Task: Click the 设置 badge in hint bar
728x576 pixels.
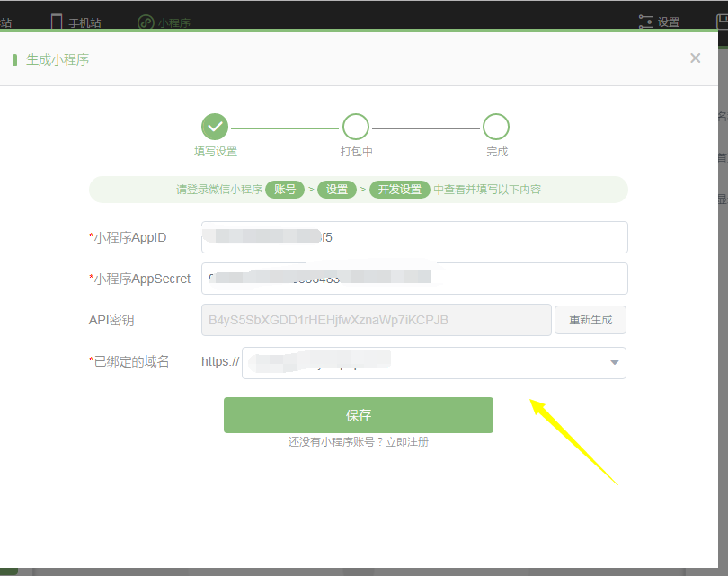Action: point(337,190)
